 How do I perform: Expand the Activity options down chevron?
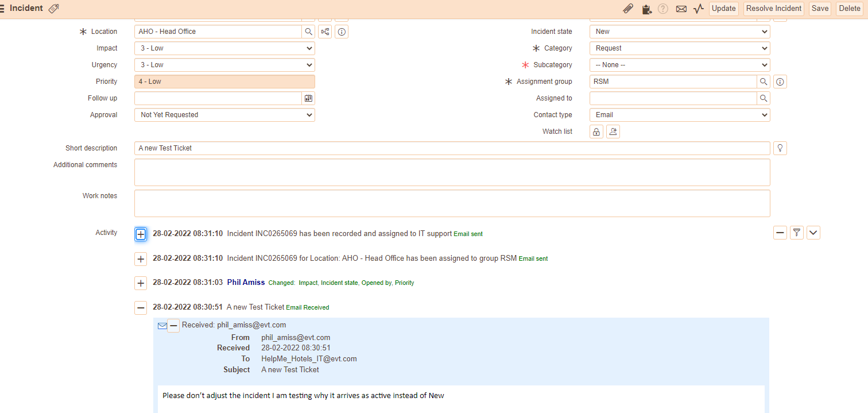tap(813, 233)
